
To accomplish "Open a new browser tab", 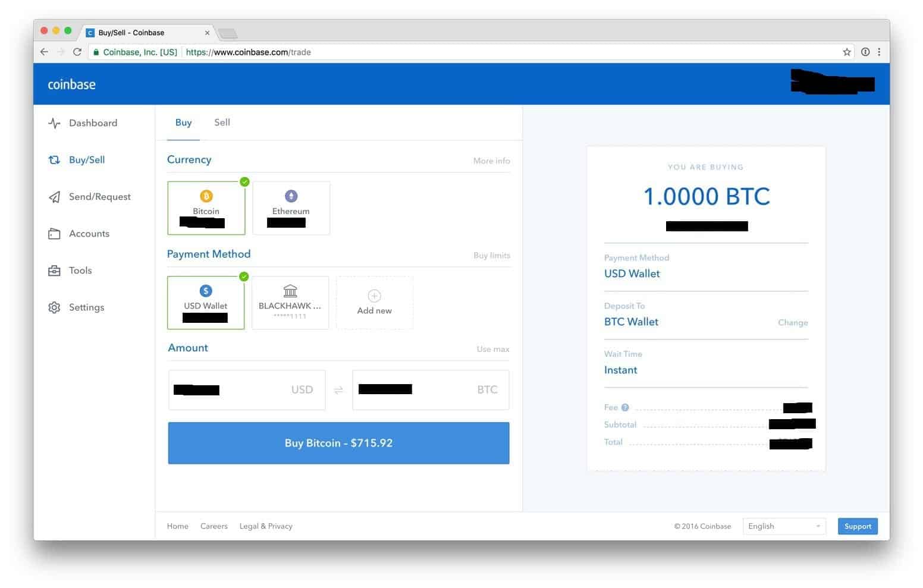I will (228, 33).
